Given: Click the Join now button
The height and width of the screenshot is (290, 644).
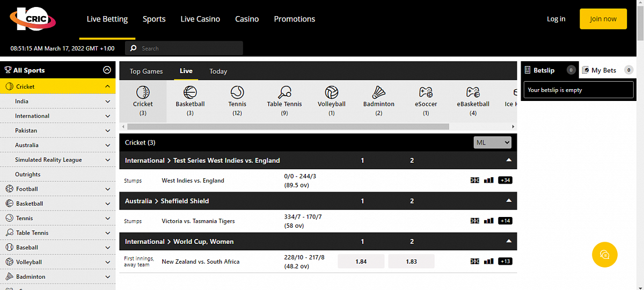Looking at the screenshot, I should 603,19.
